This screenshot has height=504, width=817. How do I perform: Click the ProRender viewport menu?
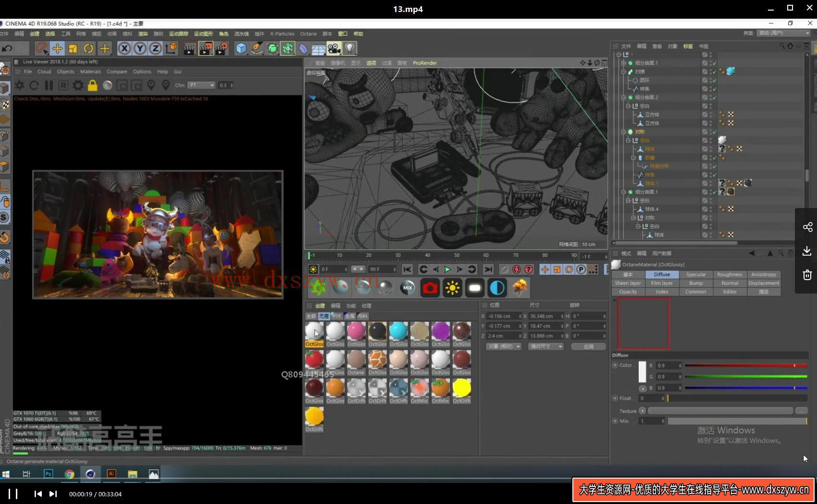(x=424, y=63)
